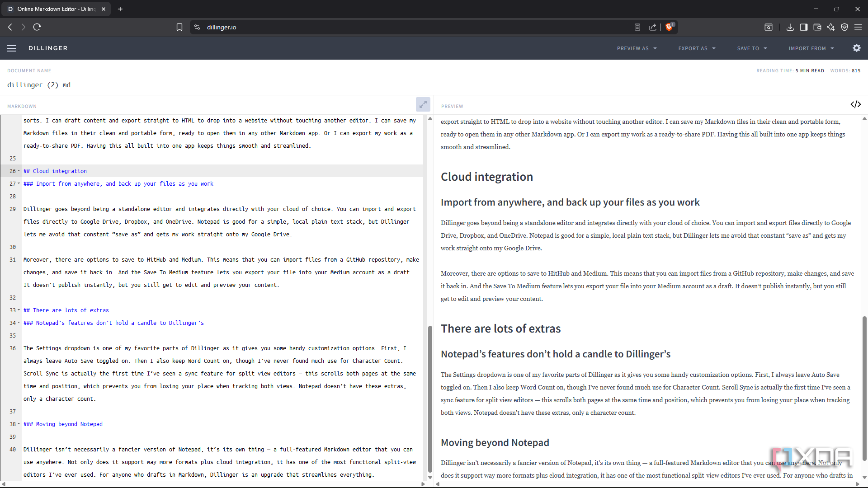Screen dimensions: 868x488
Task: Open the Save To dropdown
Action: pos(752,48)
